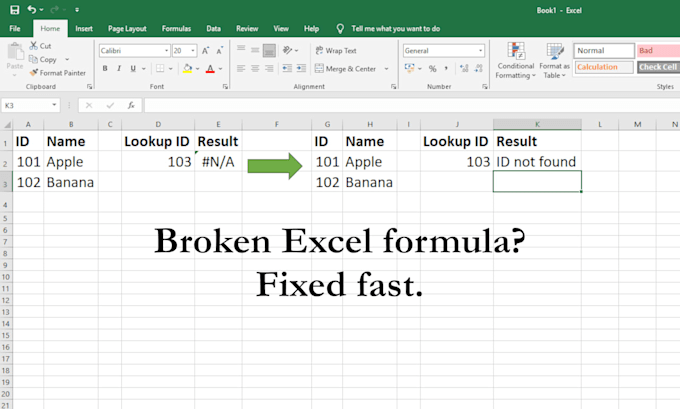The width and height of the screenshot is (680, 409).
Task: Click the Format Painter button
Action: 58,73
